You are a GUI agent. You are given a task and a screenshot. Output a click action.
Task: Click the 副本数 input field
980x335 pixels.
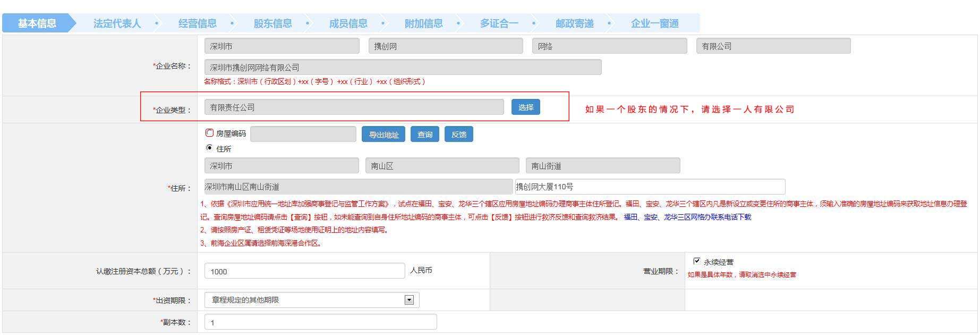click(x=321, y=322)
